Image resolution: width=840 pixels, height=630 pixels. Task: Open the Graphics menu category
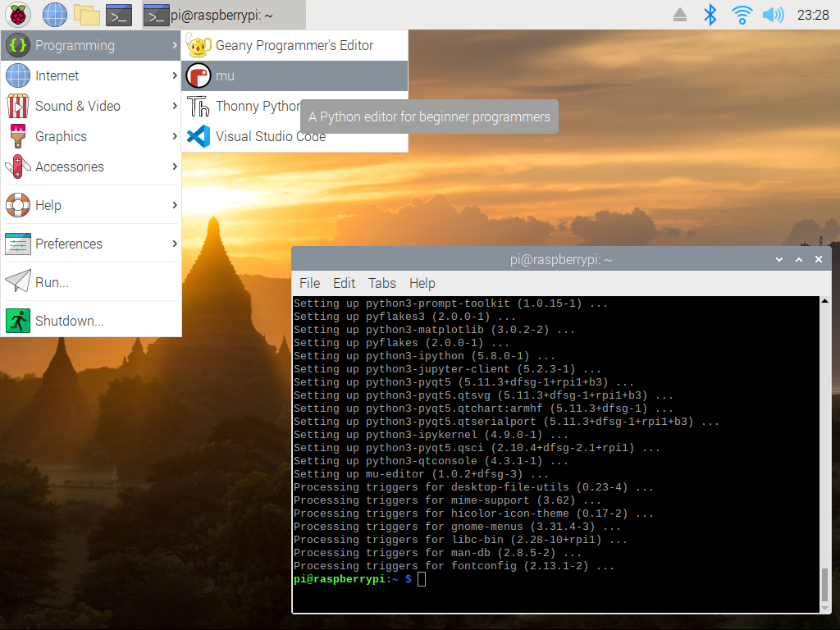pyautogui.click(x=91, y=137)
